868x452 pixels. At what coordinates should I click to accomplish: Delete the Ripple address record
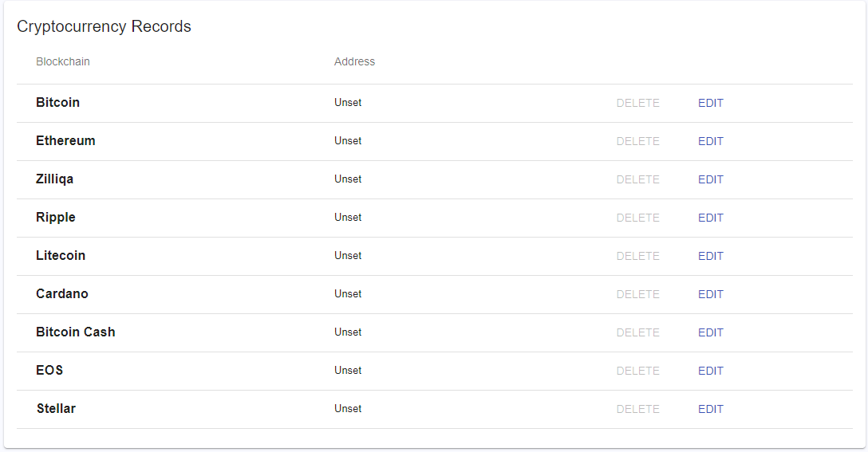tap(637, 218)
